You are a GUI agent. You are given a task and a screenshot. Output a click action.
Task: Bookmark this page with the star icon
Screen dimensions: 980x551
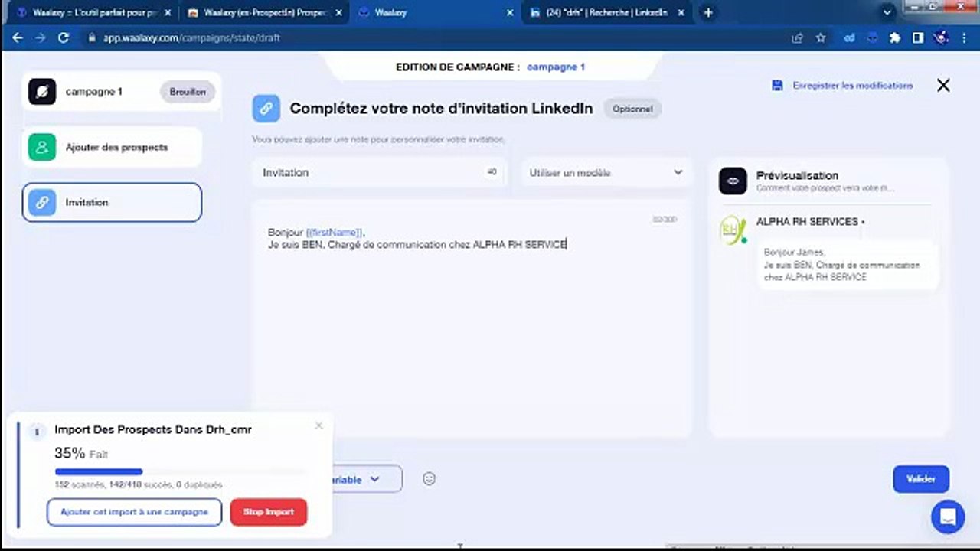[x=821, y=37]
